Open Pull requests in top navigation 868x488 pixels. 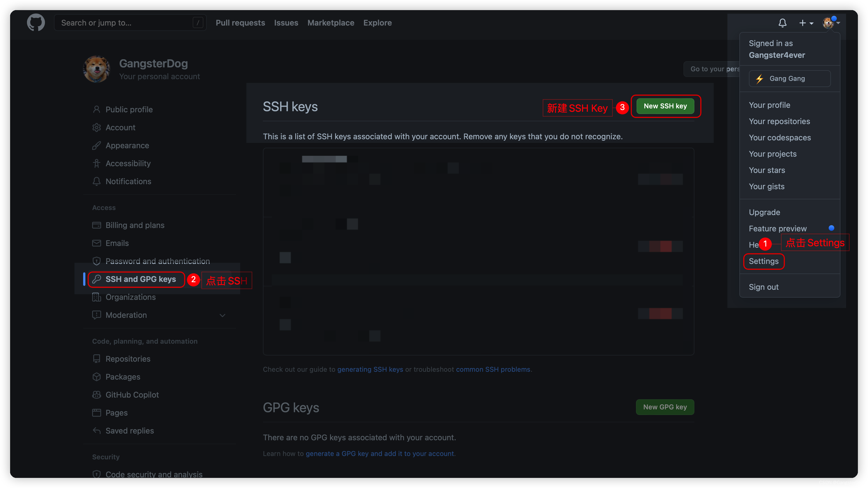240,22
